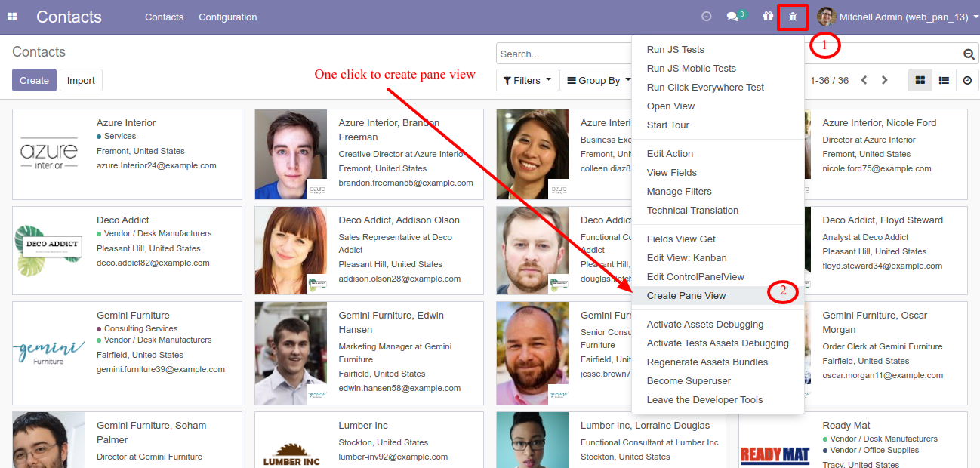Select Run JS Mobile Tests
The image size is (980, 468).
click(692, 69)
